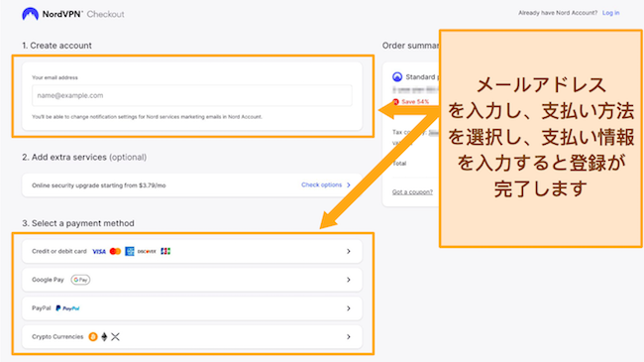Click the NordVPN mountain logo icon
This screenshot has height=362, width=644.
pos(30,14)
